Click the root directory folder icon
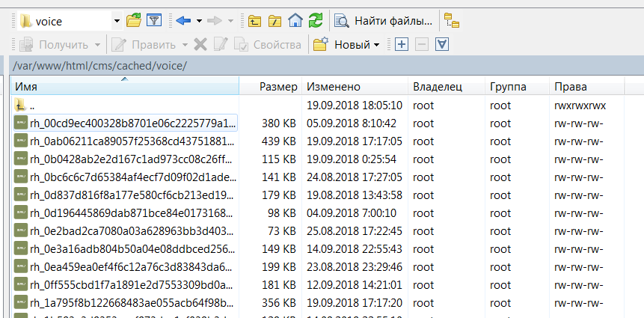The width and height of the screenshot is (644, 318). click(275, 20)
